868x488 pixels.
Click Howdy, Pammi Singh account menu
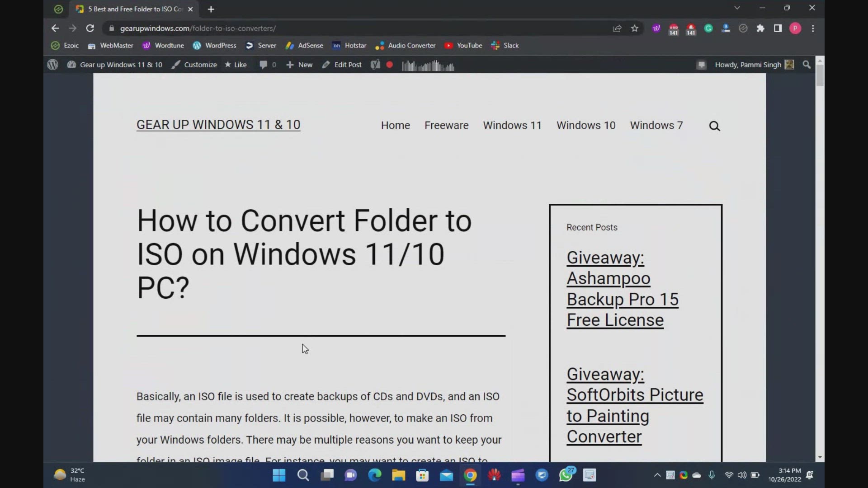coord(754,65)
